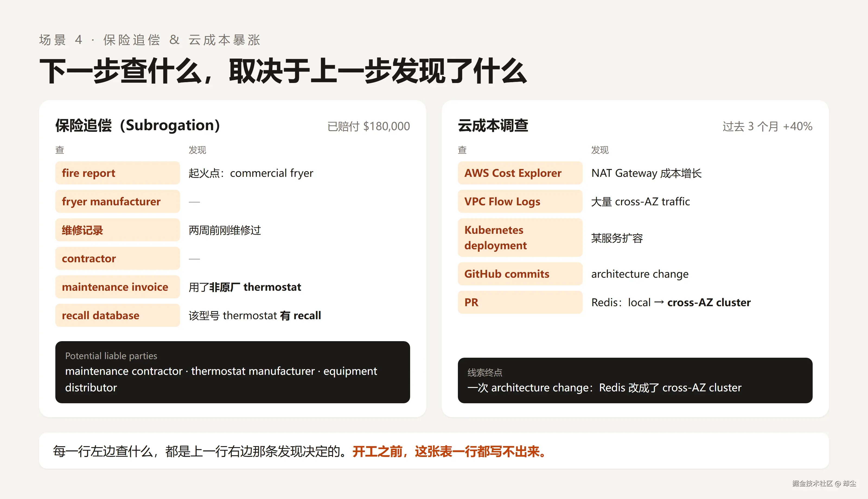Click the finding '两周前刚维修过'
This screenshot has width=868, height=499.
[225, 230]
